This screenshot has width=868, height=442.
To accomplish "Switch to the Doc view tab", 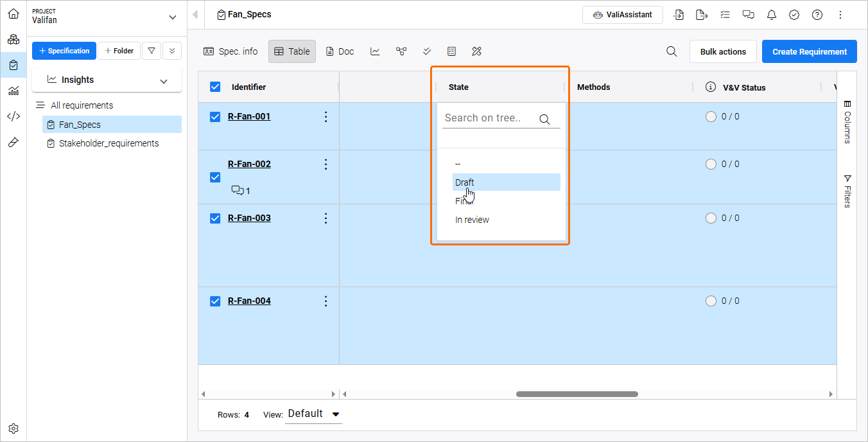I will pos(340,51).
